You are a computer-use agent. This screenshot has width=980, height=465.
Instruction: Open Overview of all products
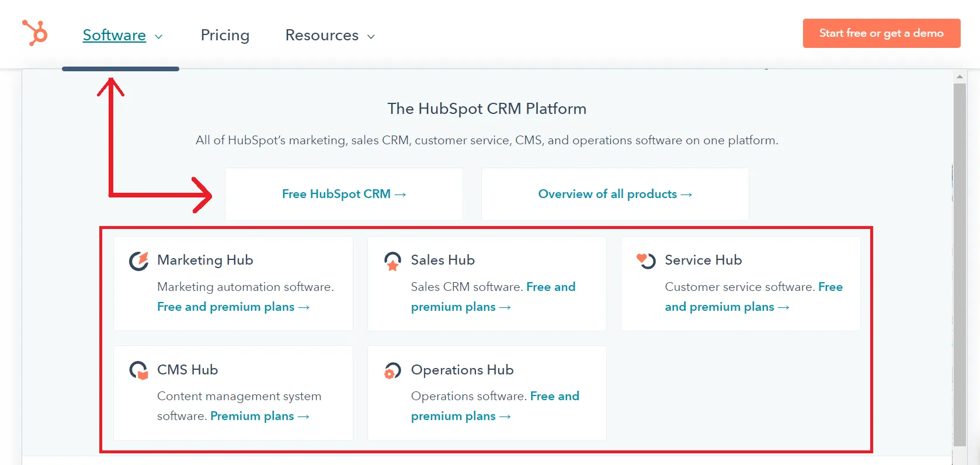(x=614, y=194)
